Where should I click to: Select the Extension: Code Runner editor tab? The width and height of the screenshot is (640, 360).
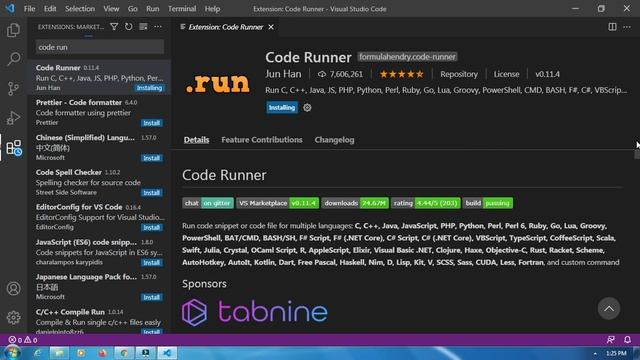point(226,27)
